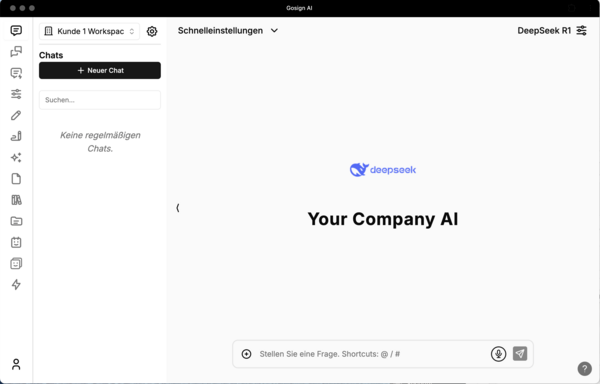This screenshot has width=600, height=384.
Task: Click the send message paper plane button
Action: coord(520,353)
